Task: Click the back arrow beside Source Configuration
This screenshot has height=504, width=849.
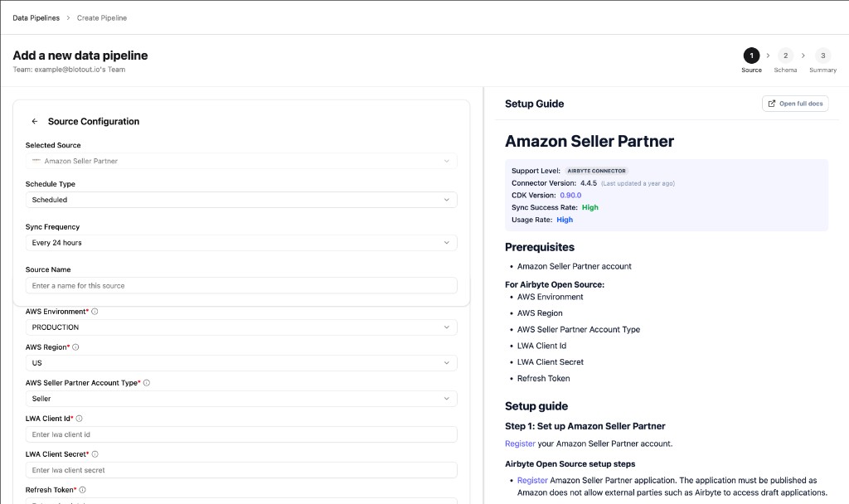Action: pos(35,121)
